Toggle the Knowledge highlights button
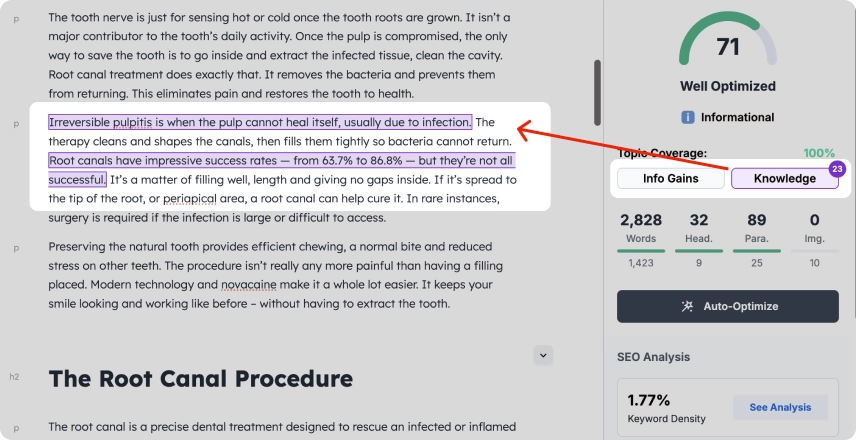Viewport: 856px width, 440px height. coord(784,179)
